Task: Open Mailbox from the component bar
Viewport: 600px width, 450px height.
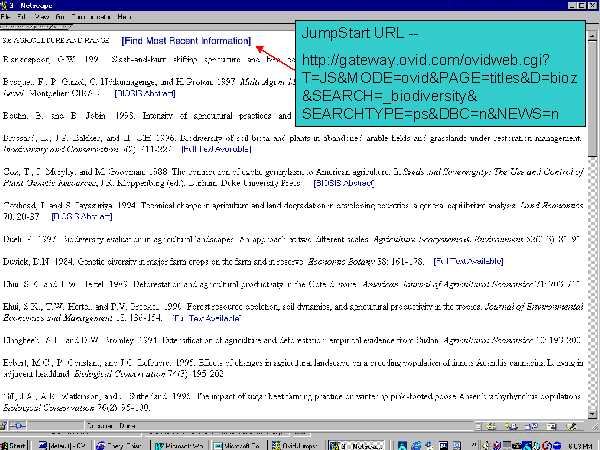Action: pyautogui.click(x=510, y=426)
